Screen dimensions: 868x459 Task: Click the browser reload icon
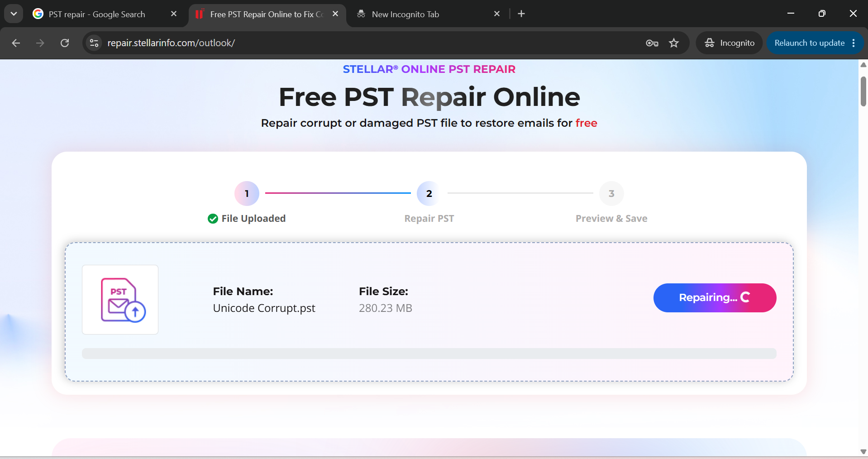pyautogui.click(x=65, y=43)
